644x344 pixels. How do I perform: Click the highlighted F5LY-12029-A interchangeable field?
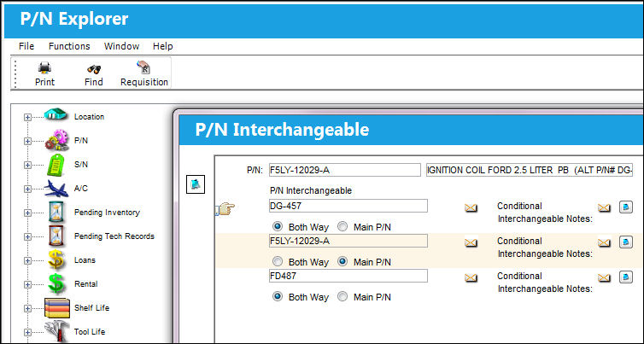[348, 241]
